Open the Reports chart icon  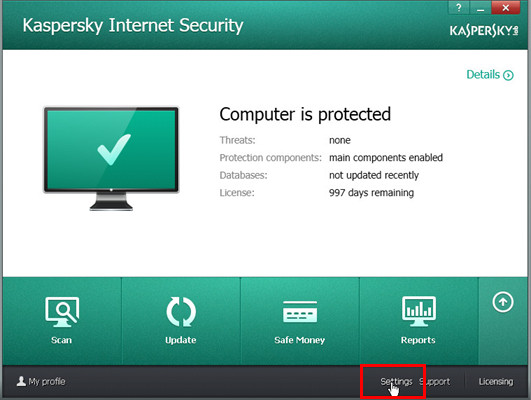click(419, 312)
